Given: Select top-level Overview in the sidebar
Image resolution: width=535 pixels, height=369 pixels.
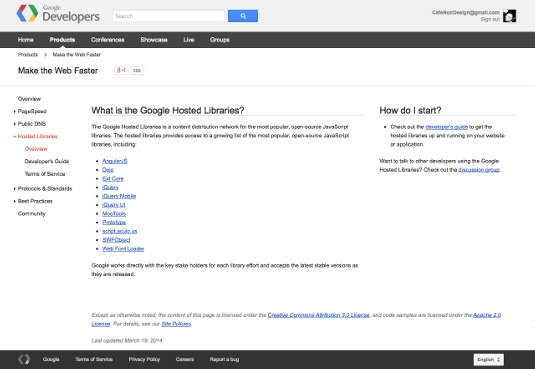Looking at the screenshot, I should pyautogui.click(x=29, y=99).
